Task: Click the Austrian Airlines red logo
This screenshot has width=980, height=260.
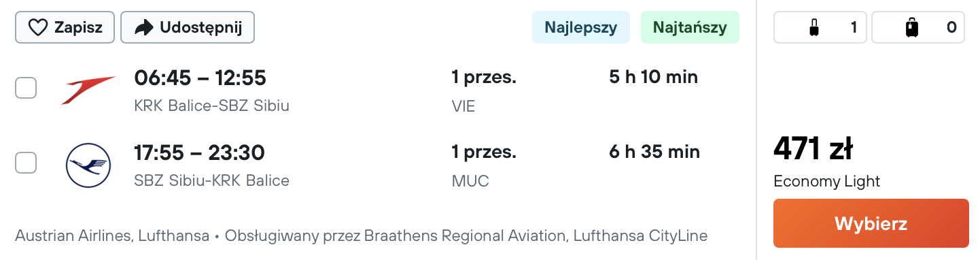Action: [x=88, y=90]
